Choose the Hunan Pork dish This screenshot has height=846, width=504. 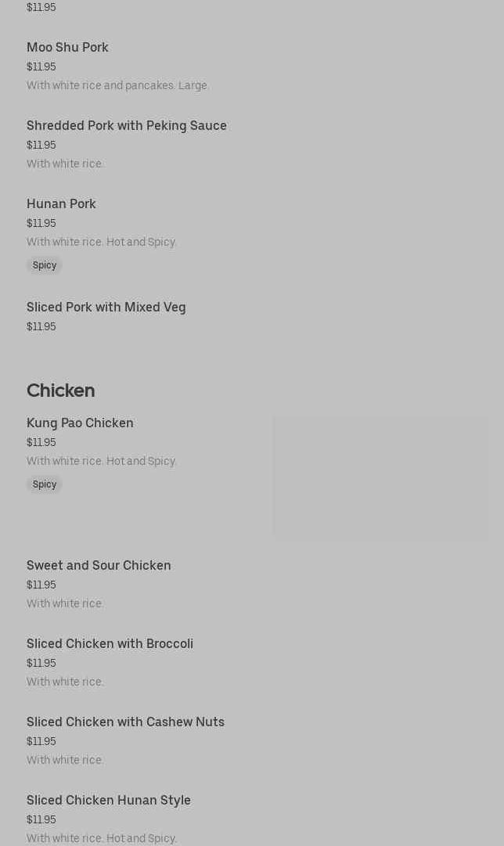(61, 204)
